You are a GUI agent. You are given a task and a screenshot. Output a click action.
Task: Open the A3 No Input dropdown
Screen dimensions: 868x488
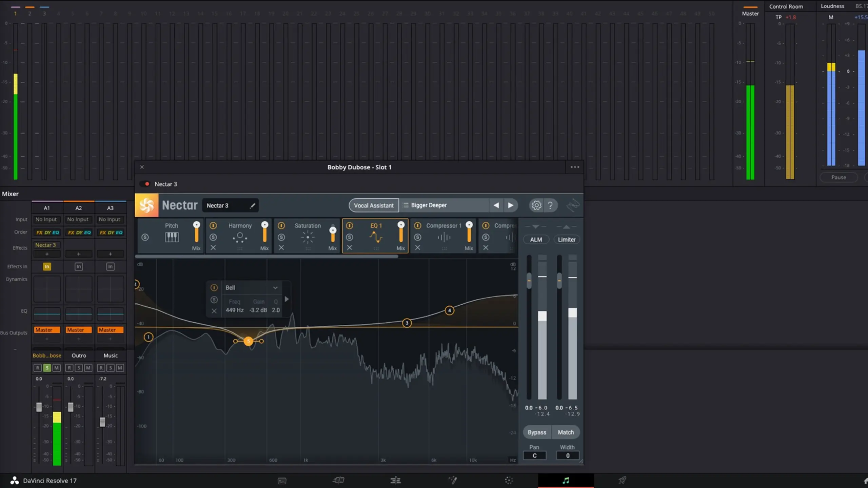(110, 219)
